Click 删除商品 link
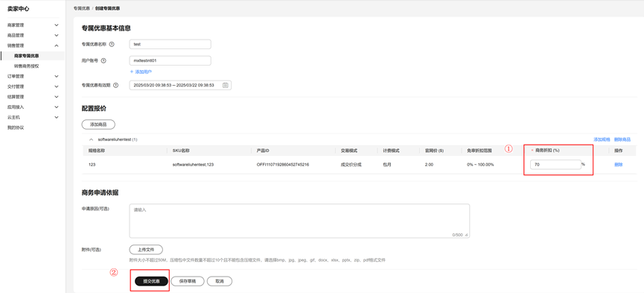Screen dimensions: 644x293 coord(622,139)
